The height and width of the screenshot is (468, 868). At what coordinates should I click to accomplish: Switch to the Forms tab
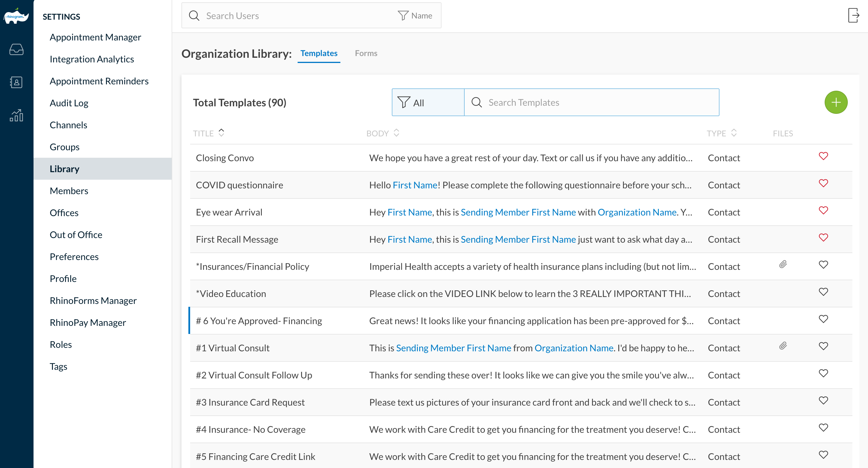click(366, 53)
